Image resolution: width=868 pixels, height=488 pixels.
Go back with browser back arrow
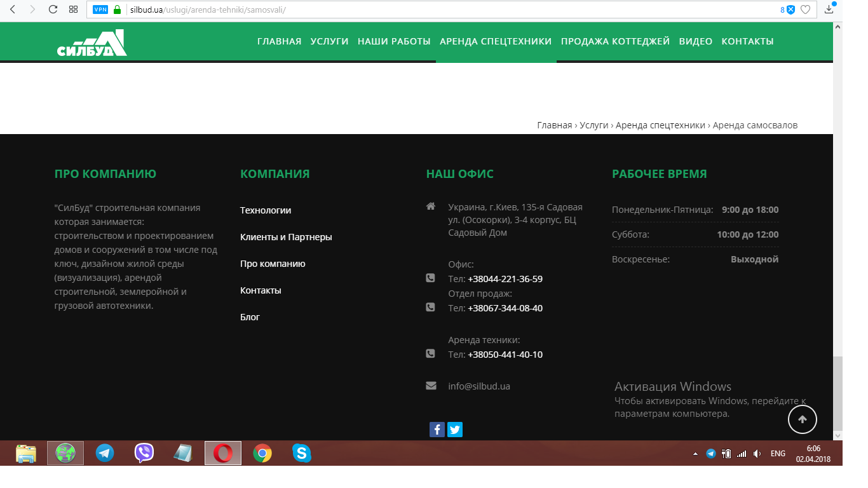click(13, 10)
